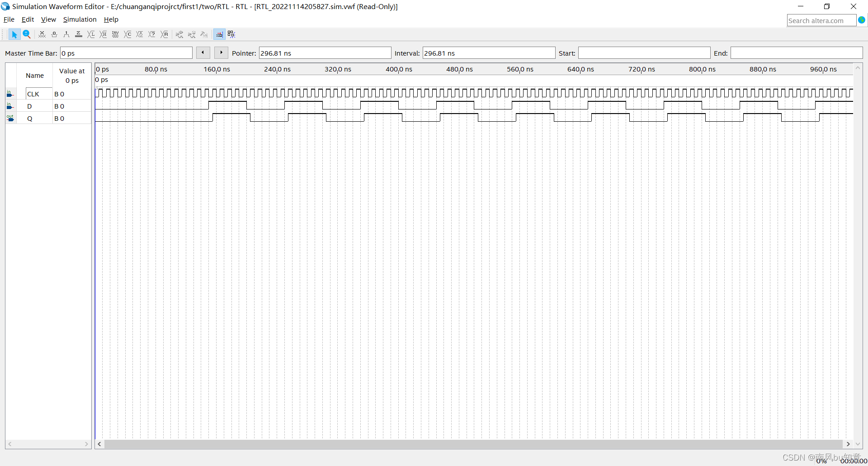Open Count Value tool (XC)

pos(127,34)
